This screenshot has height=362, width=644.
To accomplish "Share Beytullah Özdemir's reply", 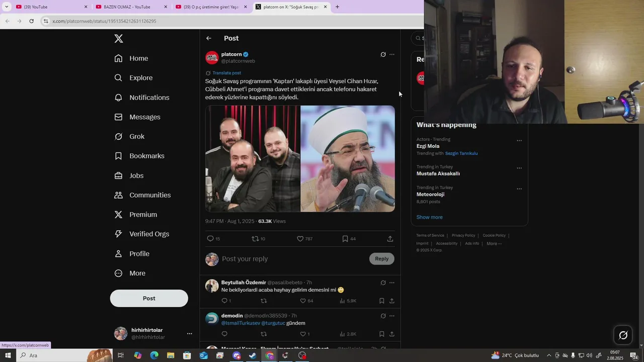I will coord(391,301).
